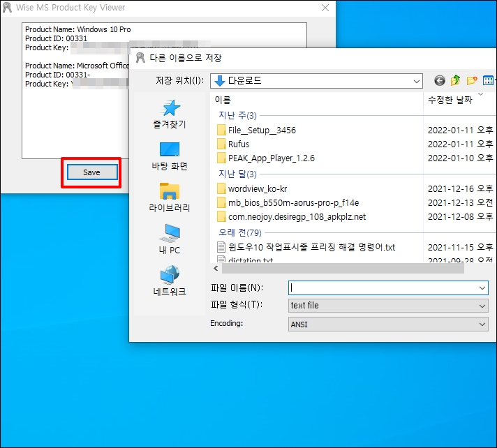Go back using the back arrow icon
This screenshot has height=448, width=497.
(440, 80)
